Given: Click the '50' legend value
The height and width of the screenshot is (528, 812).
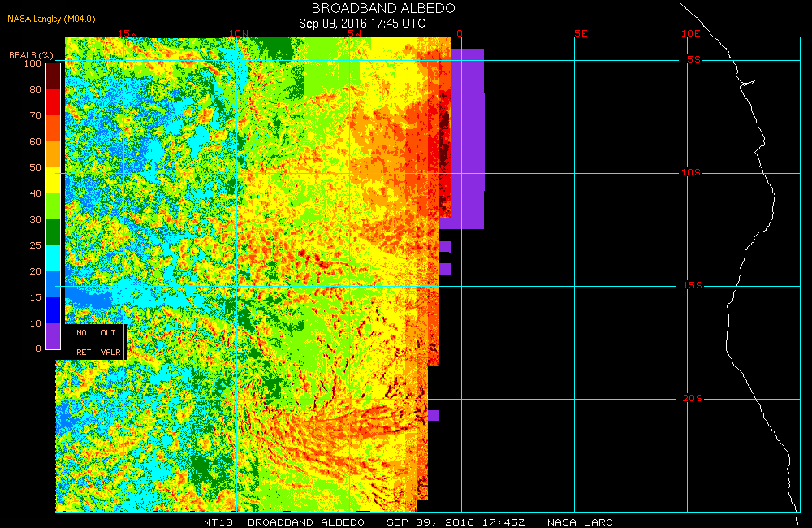Looking at the screenshot, I should [35, 167].
